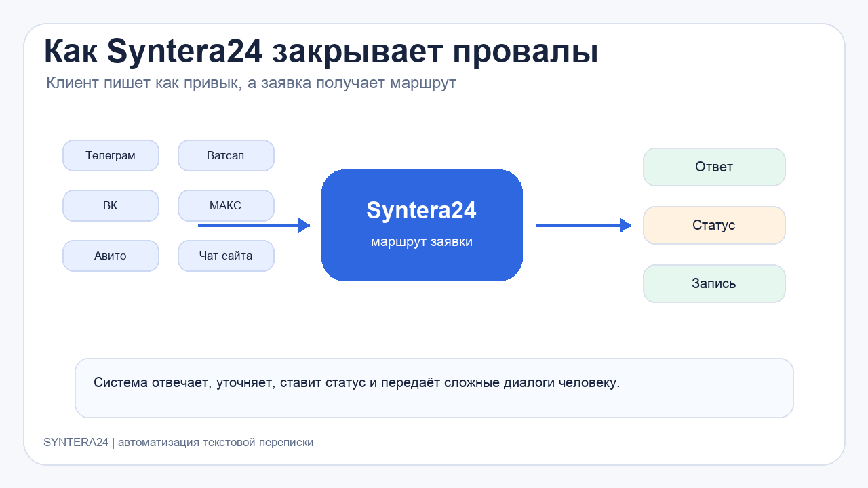Select the Ватсап channel chip
The height and width of the screenshot is (488, 868).
[x=226, y=155]
